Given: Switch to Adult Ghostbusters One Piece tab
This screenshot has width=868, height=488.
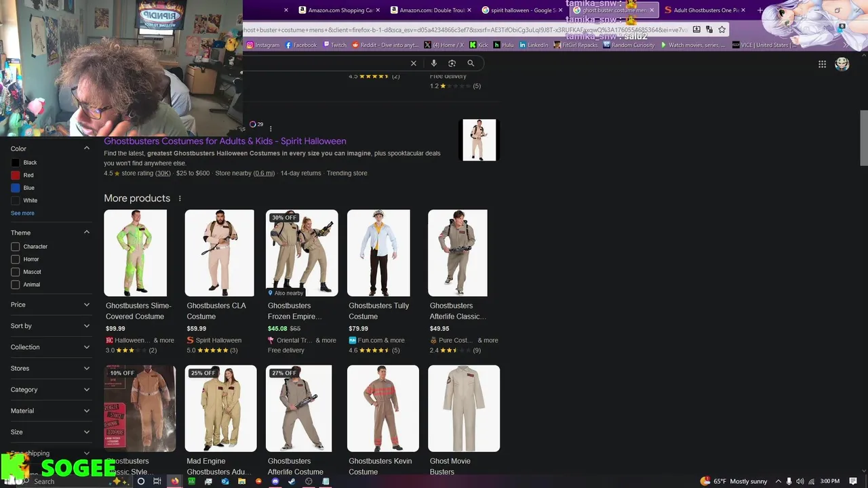Looking at the screenshot, I should [705, 10].
